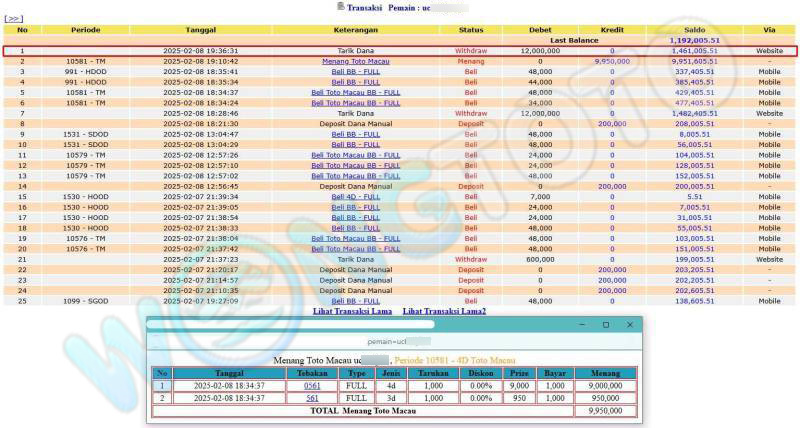Open Beli BB - FULL from 19:27:09
Image resolution: width=800 pixels, height=428 pixels.
(x=355, y=300)
